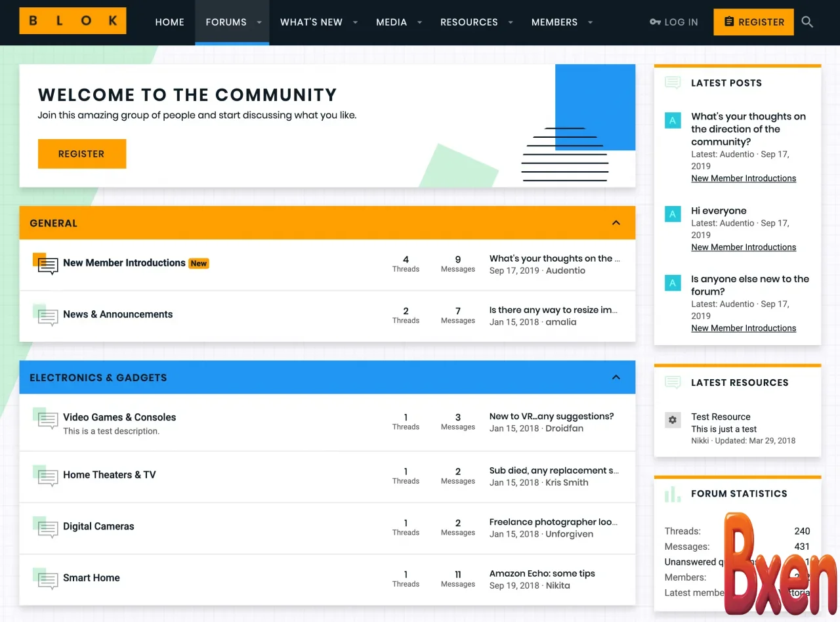Click the Smart Home forum icon
This screenshot has height=622, width=840.
click(x=46, y=579)
